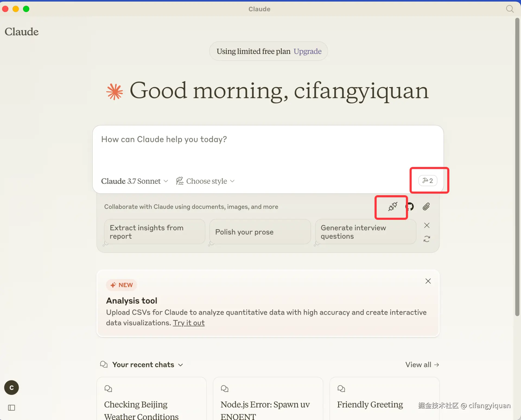Collapse Your recent chats section

click(180, 365)
